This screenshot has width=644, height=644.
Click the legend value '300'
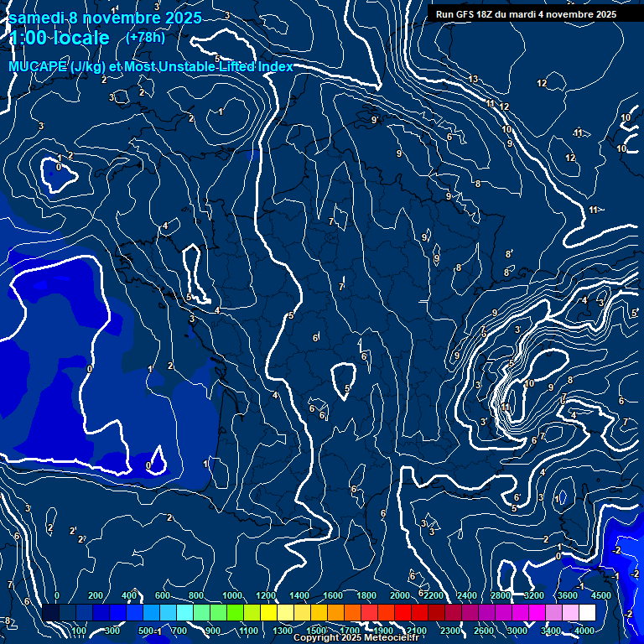[112, 631]
